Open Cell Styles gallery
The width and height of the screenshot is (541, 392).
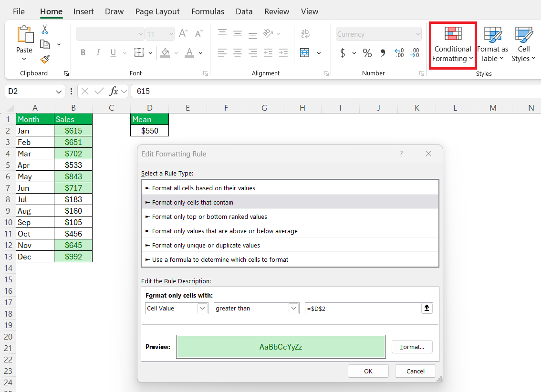click(523, 45)
